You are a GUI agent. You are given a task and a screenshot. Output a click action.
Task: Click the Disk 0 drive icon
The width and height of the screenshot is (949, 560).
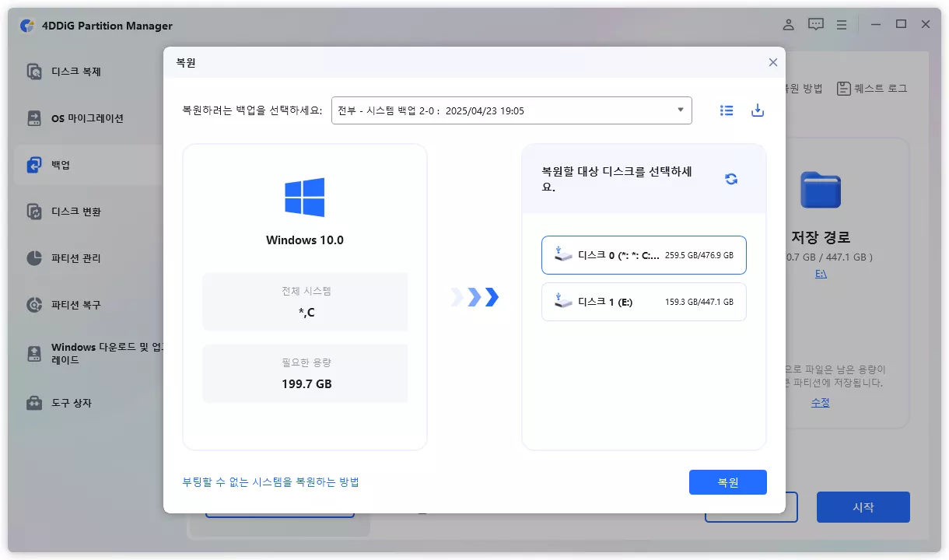click(x=563, y=254)
